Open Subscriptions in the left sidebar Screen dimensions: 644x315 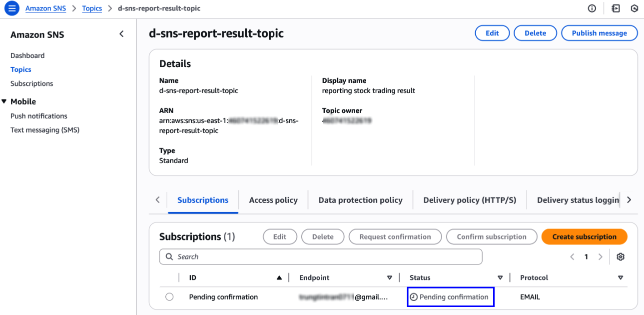[31, 83]
